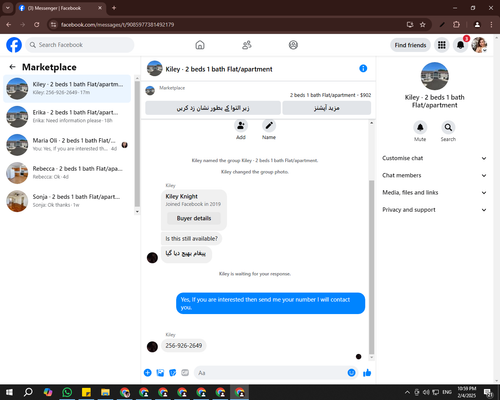Open the Facebook menu grid icon
This screenshot has height=400, width=500.
click(442, 45)
